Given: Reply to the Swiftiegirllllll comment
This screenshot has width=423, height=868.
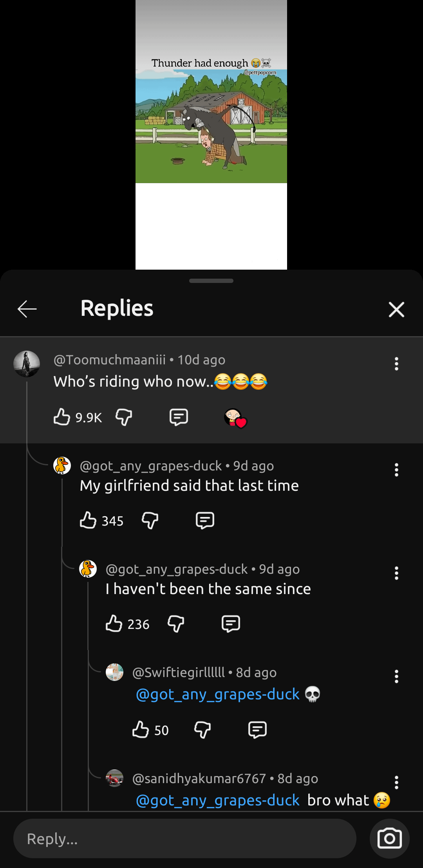Looking at the screenshot, I should pos(257,730).
